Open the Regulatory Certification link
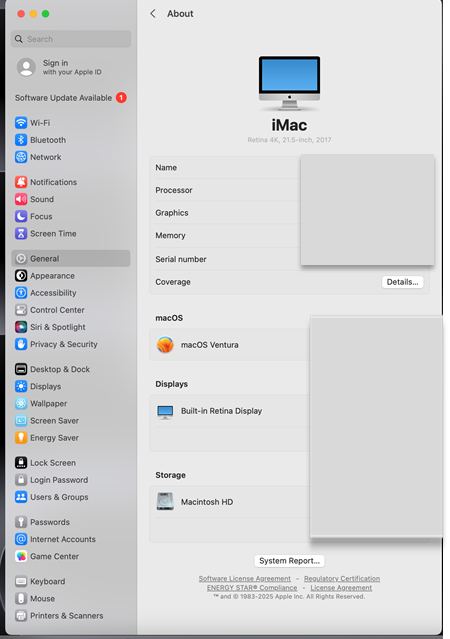This screenshot has width=450, height=639. tap(342, 578)
